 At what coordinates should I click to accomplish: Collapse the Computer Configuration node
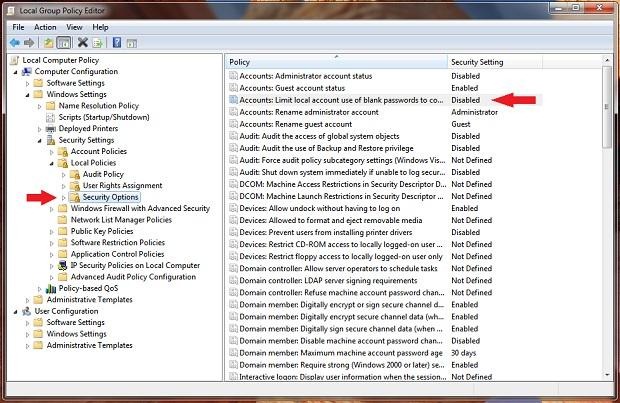click(x=15, y=72)
